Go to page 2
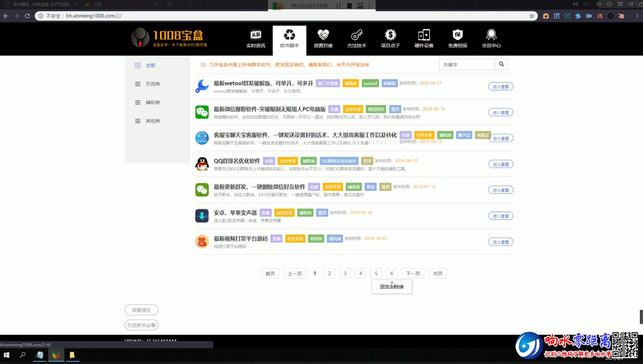This screenshot has width=643, height=364. point(329,273)
